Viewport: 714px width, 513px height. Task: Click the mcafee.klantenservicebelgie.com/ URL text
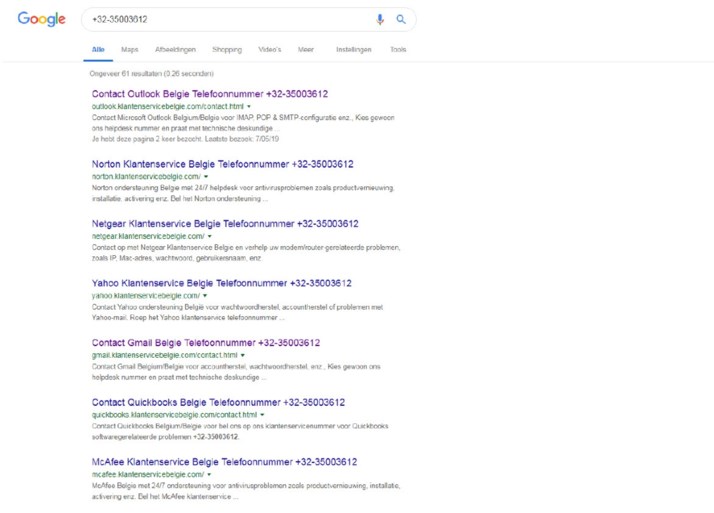point(148,475)
